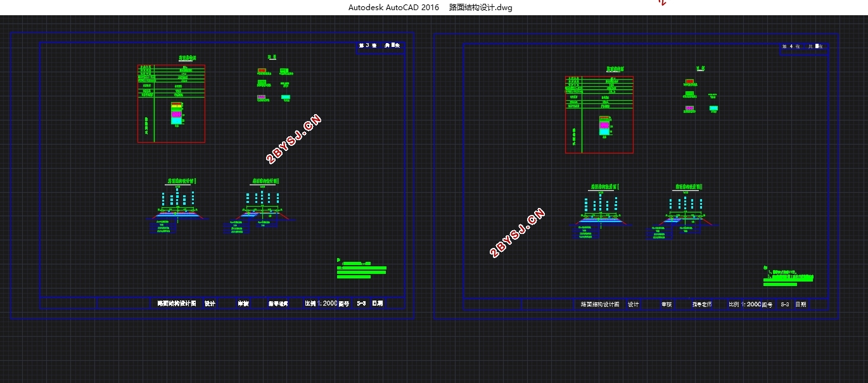868x383 pixels.
Task: Select 图号 label in sheet 4 title block
Action: pyautogui.click(x=767, y=304)
